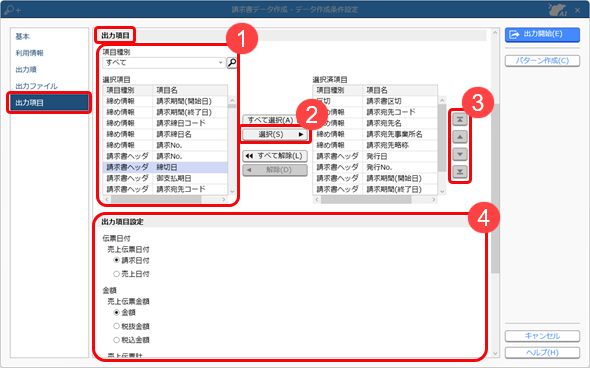This screenshot has height=368, width=590.
Task: Select 税抜金額 radio button
Action: point(116,326)
